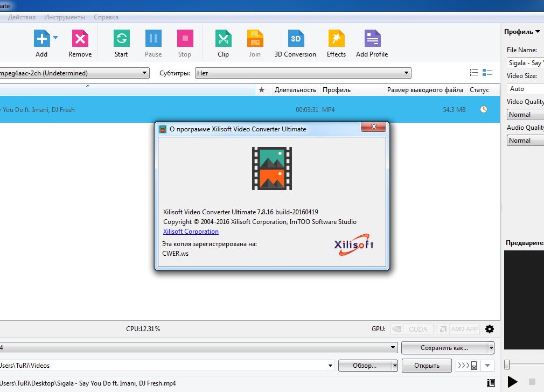Click the film strip application icon in dialog
This screenshot has width=544, height=392.
click(271, 169)
